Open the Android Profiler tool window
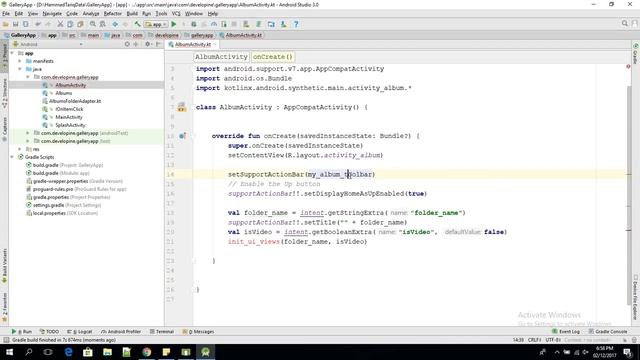Viewport: 640px width, 360px height. (x=121, y=331)
